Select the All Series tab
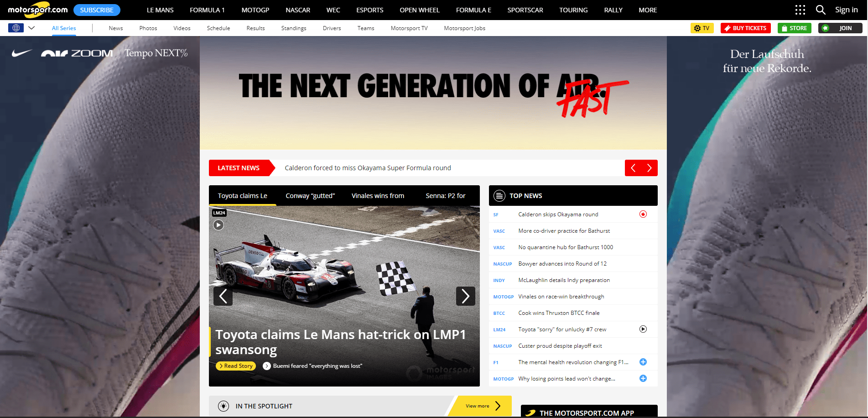The height and width of the screenshot is (418, 868). [x=64, y=28]
